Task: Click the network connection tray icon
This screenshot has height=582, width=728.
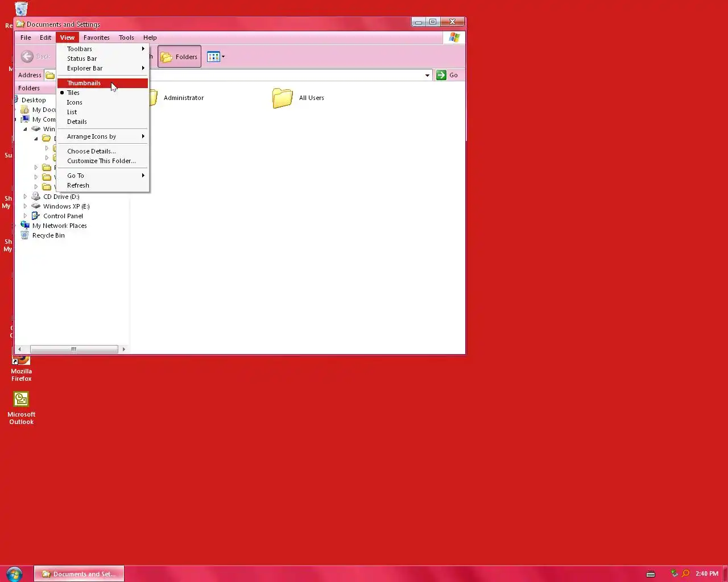Action: [675, 573]
